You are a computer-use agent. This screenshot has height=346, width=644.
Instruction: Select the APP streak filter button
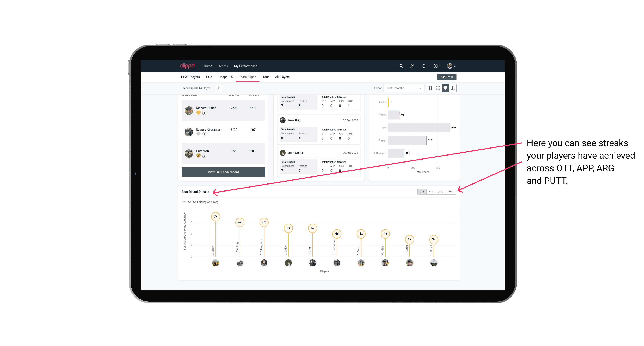click(431, 191)
